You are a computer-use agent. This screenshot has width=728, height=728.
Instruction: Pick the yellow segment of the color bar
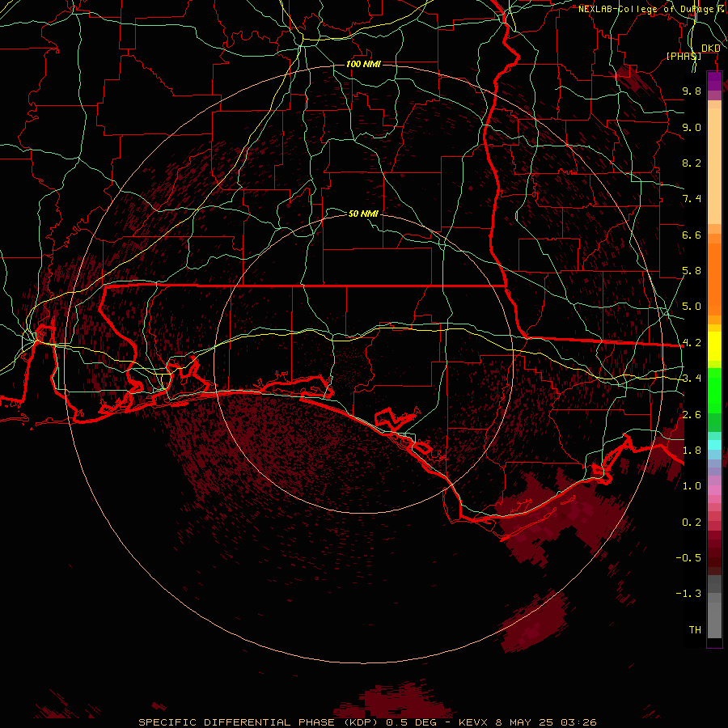click(x=714, y=346)
